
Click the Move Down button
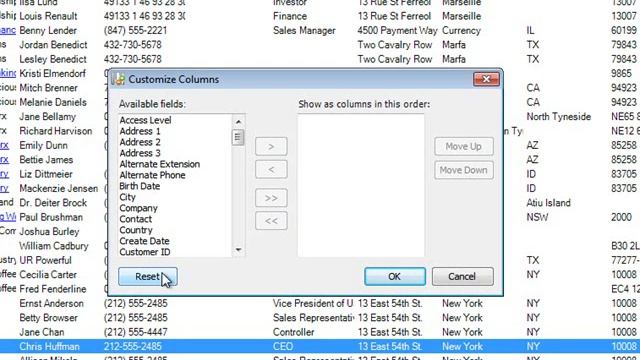click(464, 170)
